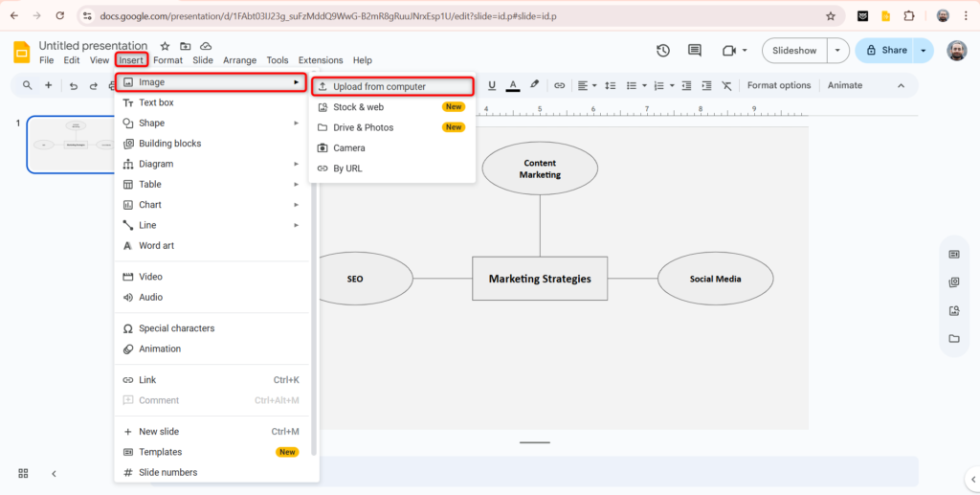This screenshot has width=980, height=495.
Task: Open the Slideshow dropdown arrow
Action: click(x=837, y=51)
